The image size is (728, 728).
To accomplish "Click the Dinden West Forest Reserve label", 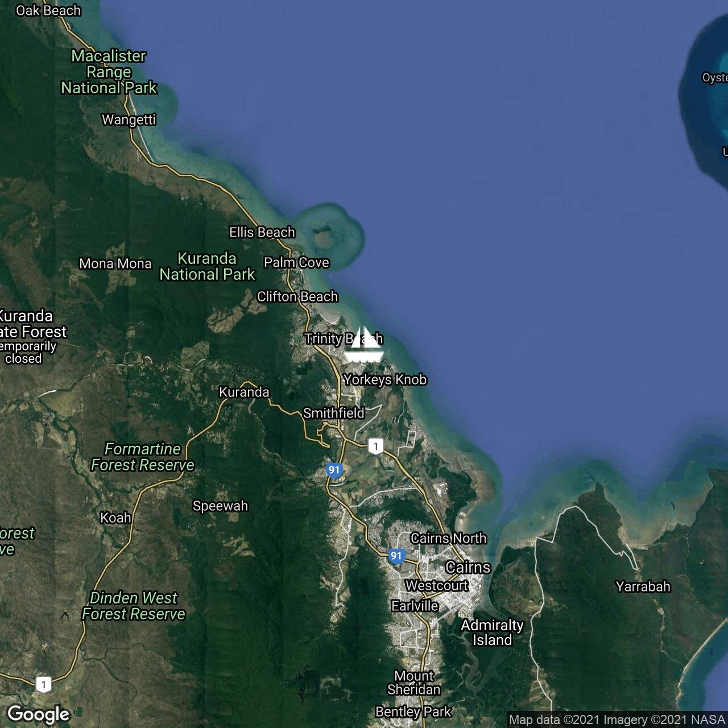I will [x=134, y=606].
